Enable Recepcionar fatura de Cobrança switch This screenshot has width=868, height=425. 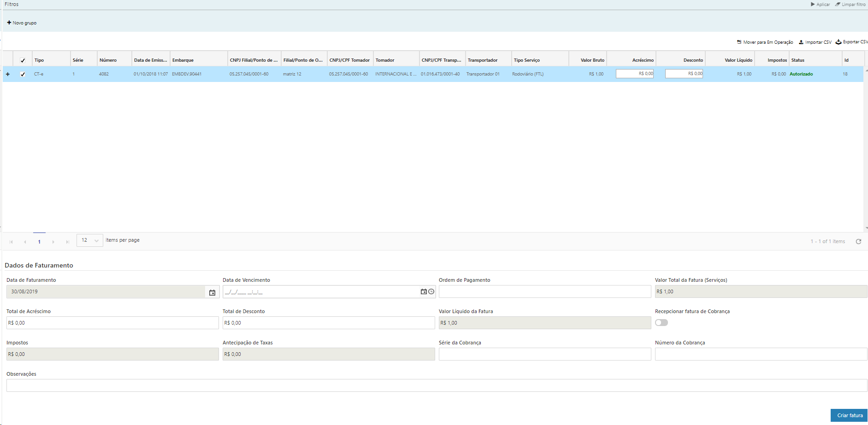point(661,323)
